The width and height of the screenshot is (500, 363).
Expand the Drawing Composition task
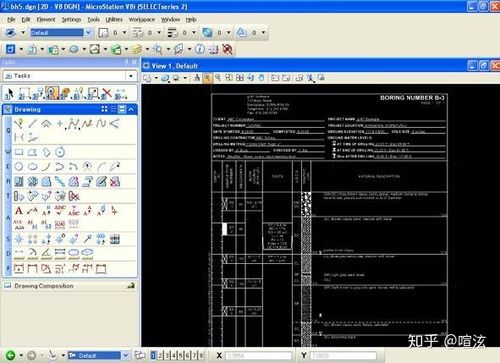click(x=70, y=286)
